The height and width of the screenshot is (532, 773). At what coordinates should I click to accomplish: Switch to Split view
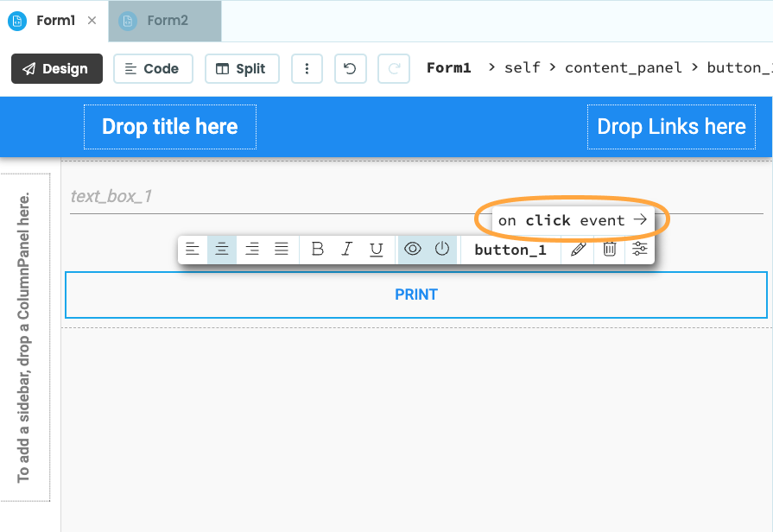242,68
